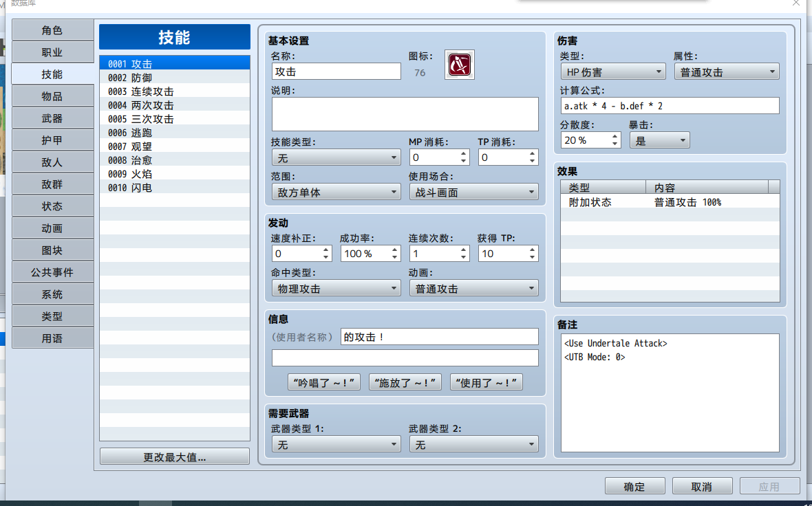
Task: Switch to the 物品 tab
Action: point(52,96)
